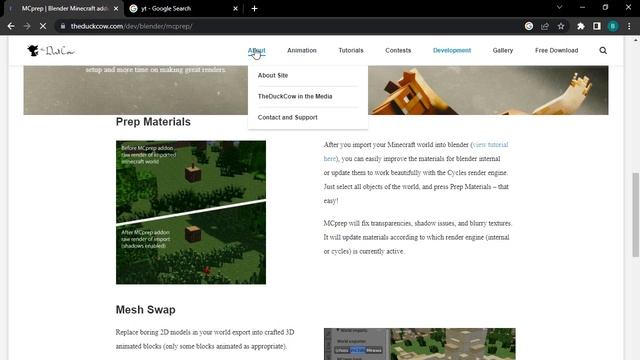This screenshot has height=360, width=640.
Task: Click the share page icon
Action: pos(545,26)
